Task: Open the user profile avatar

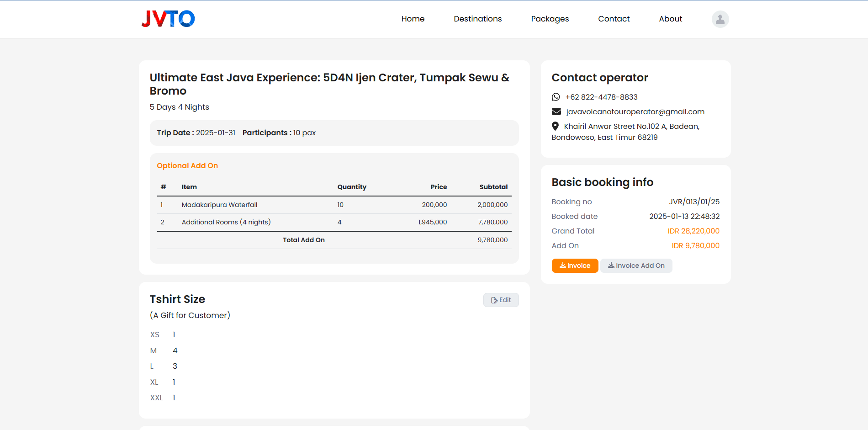Action: pyautogui.click(x=720, y=19)
